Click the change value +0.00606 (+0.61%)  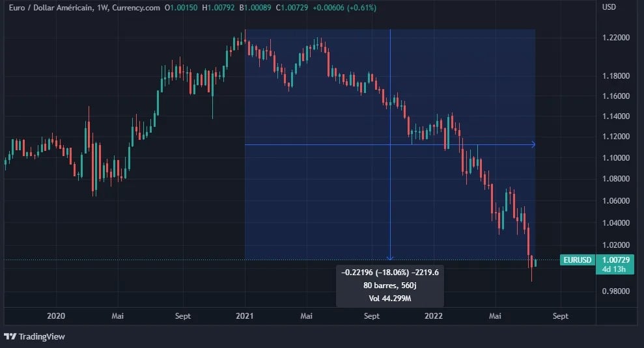pyautogui.click(x=344, y=7)
